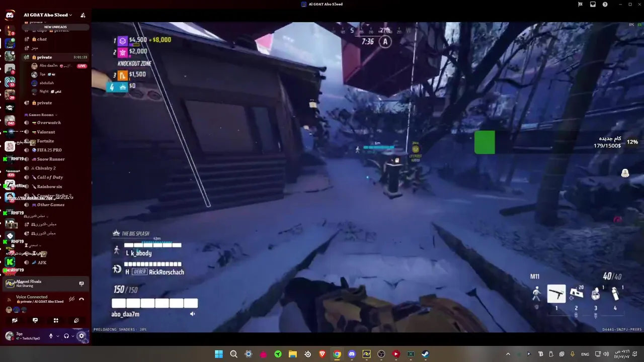Open server with 242 unread badge
This screenshot has width=644, height=362.
(x=10, y=121)
